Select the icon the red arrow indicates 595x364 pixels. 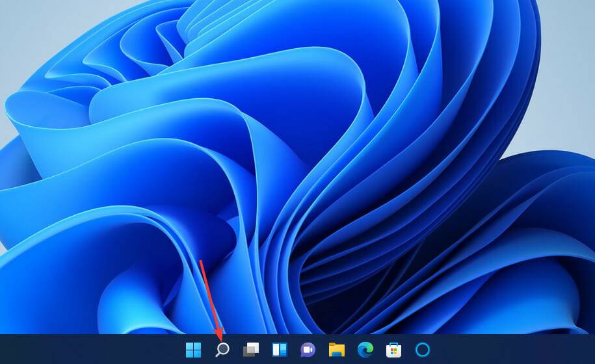[222, 350]
